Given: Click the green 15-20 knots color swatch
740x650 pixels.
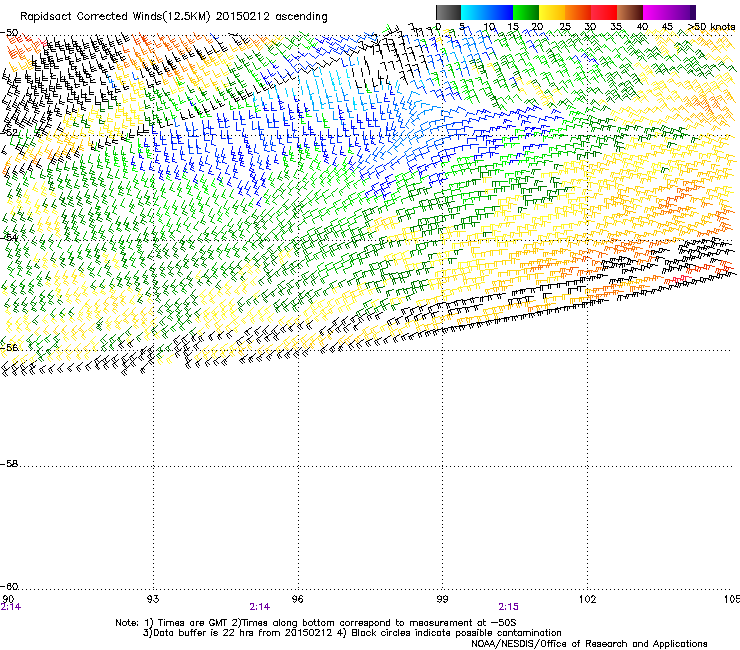Looking at the screenshot, I should pos(526,12).
